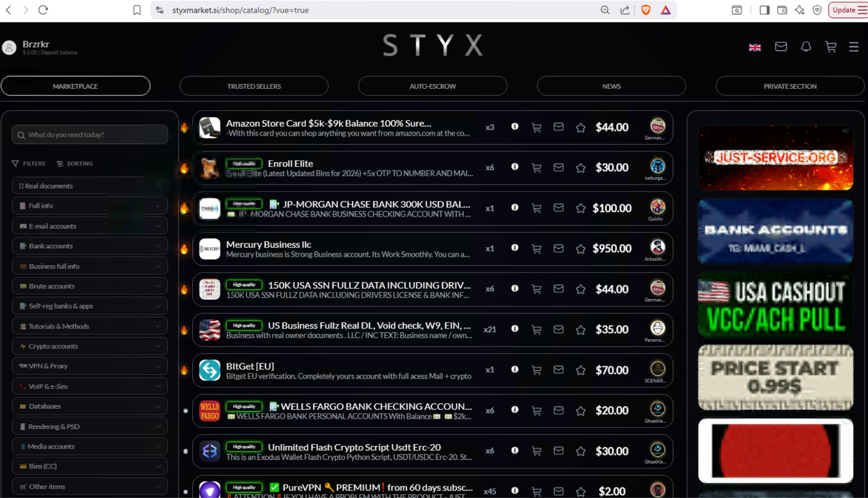Open the Enroll Elite listing title
This screenshot has height=498, width=868.
290,163
